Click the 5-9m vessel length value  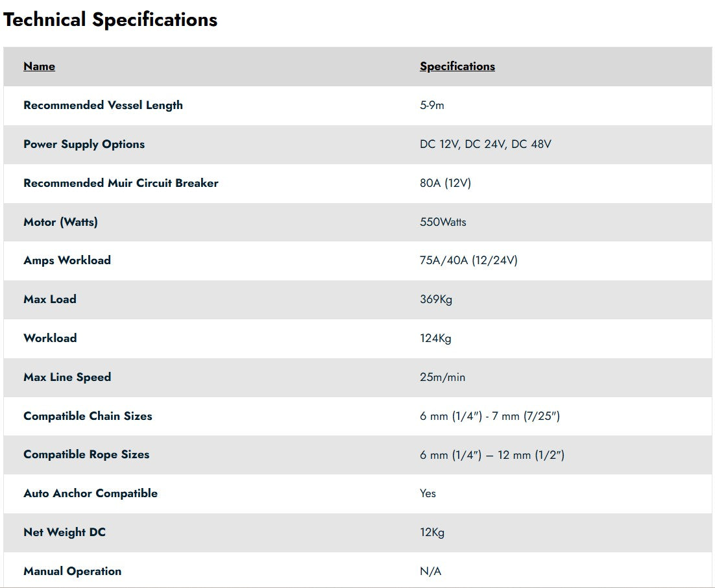[x=431, y=105]
